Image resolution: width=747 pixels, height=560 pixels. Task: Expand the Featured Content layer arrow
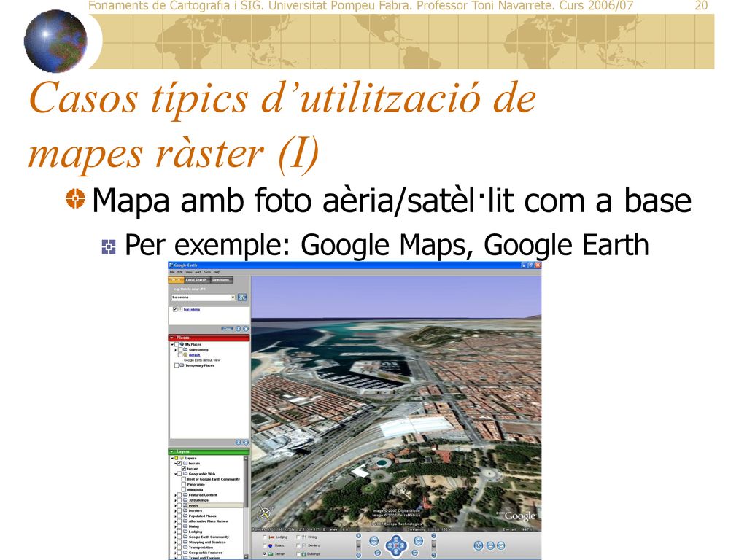(175, 495)
